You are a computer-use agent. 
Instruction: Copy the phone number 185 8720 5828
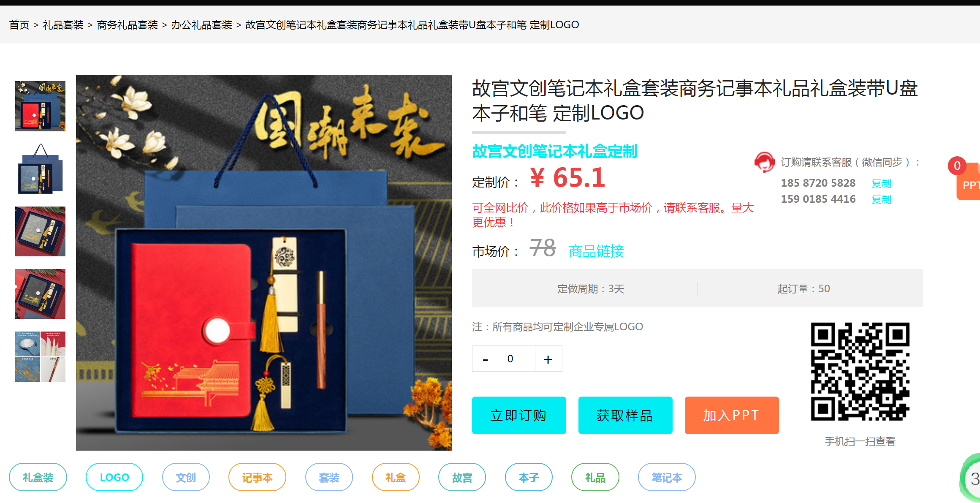(881, 183)
